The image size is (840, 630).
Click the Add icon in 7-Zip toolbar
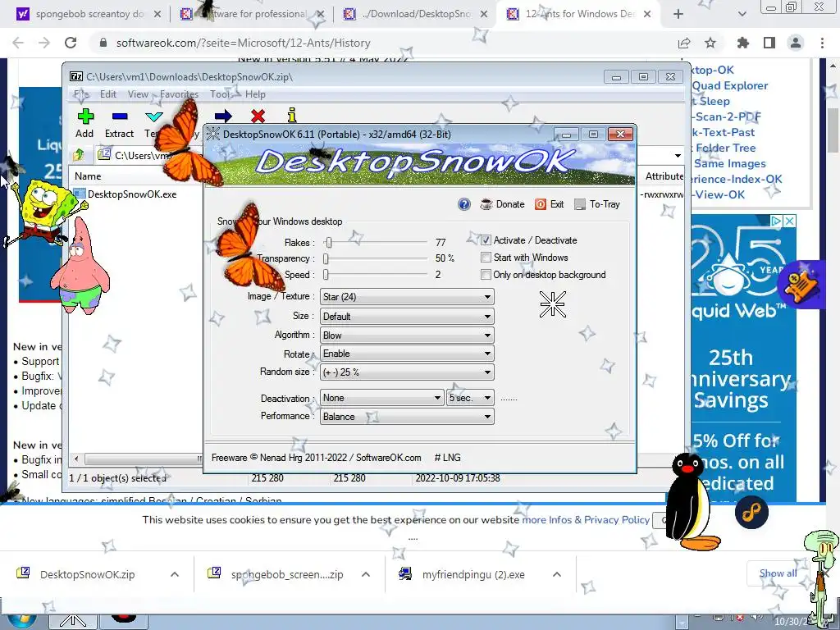(x=84, y=116)
